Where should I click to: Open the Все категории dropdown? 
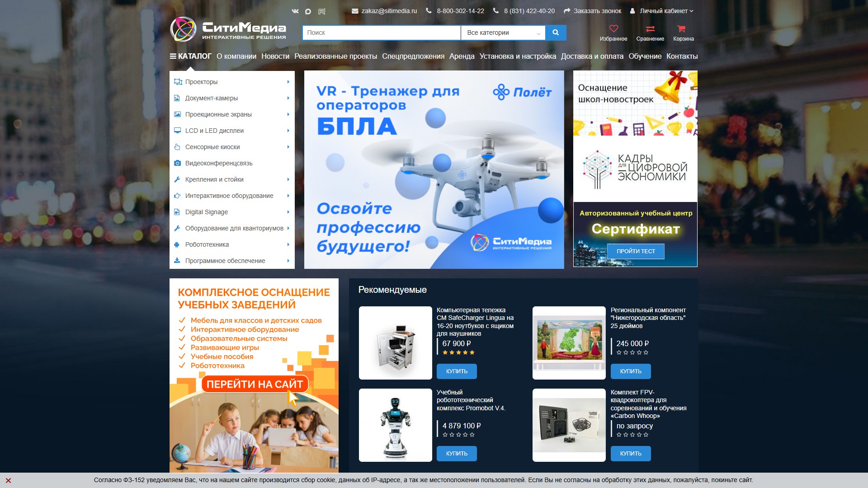(503, 33)
